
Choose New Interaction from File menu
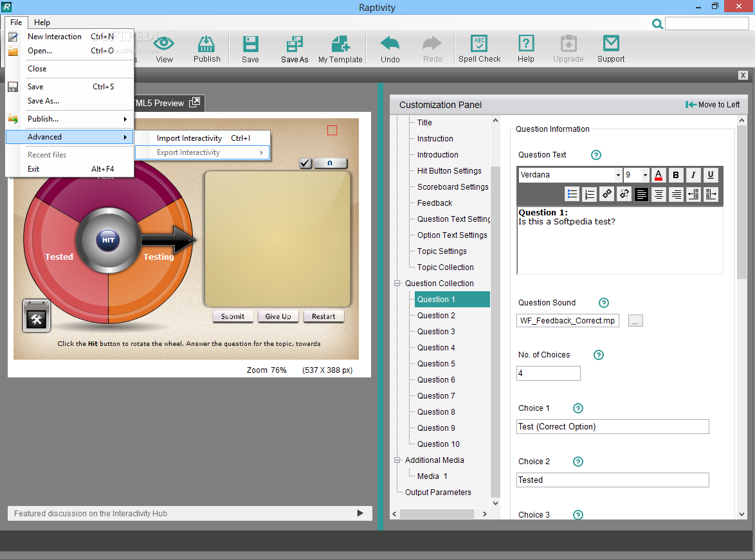70,37
